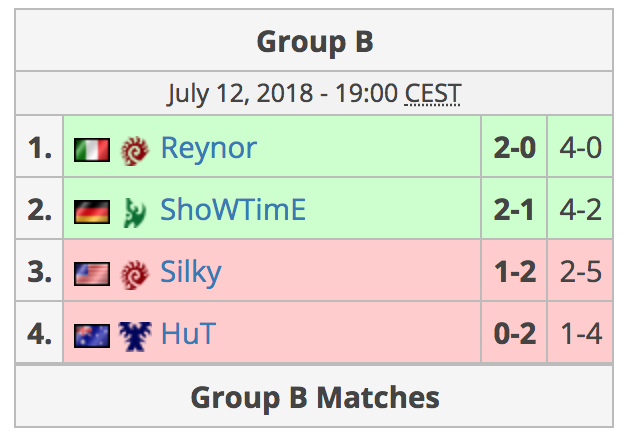Click the Italian flag icon beside Reynor
The height and width of the screenshot is (440, 624).
(x=92, y=150)
